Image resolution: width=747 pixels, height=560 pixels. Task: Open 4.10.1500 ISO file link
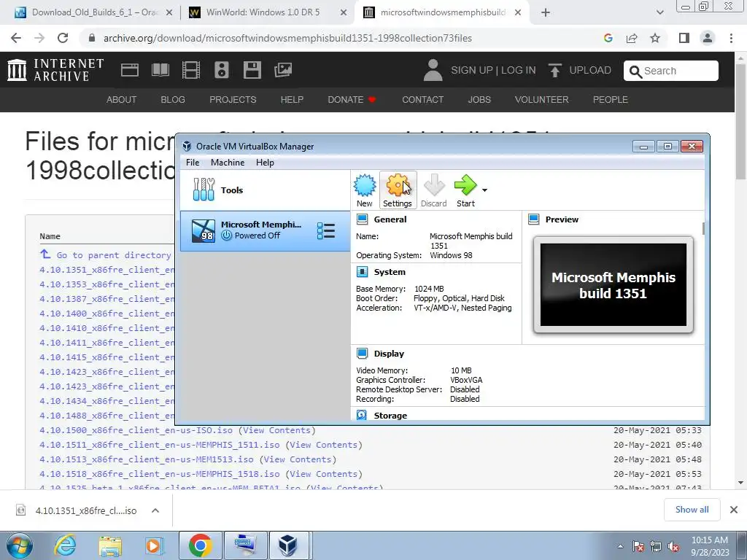click(x=136, y=430)
